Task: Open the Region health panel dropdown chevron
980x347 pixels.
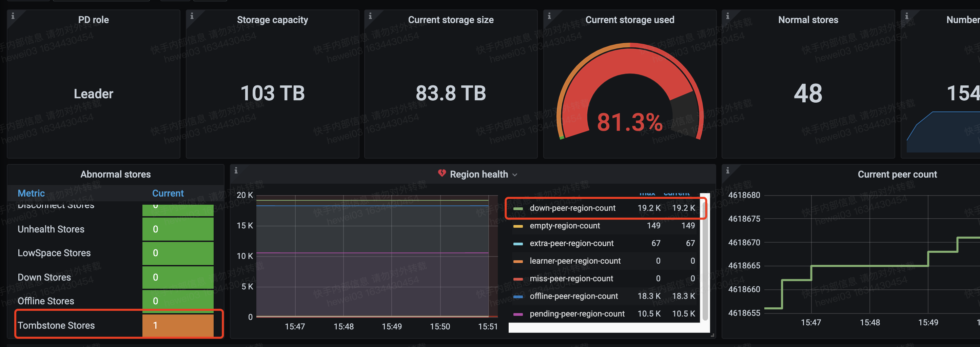Action: coord(515,175)
